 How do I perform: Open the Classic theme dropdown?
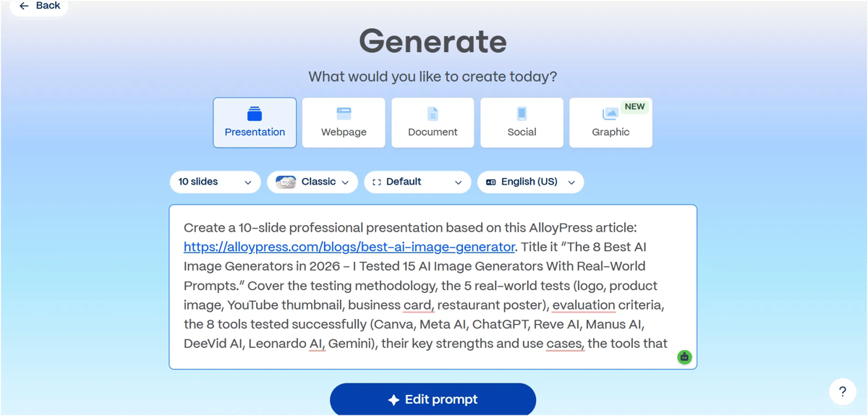312,182
